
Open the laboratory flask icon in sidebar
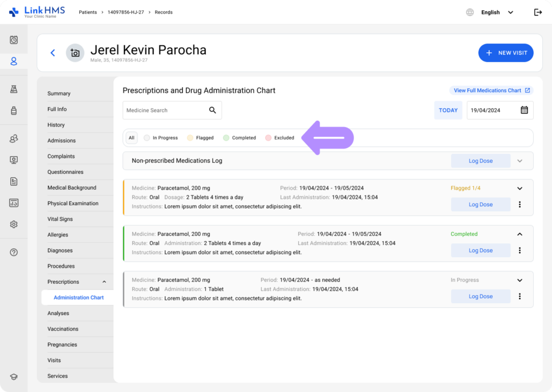tap(14, 89)
